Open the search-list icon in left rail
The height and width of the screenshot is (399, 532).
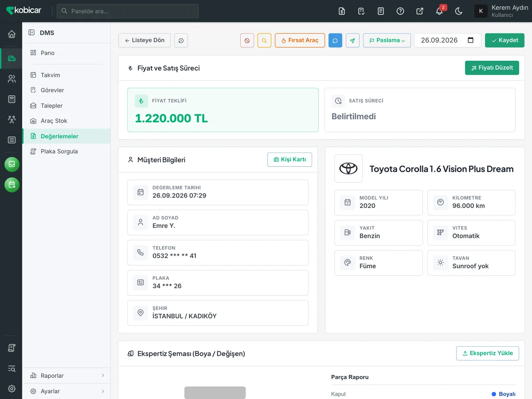(x=12, y=368)
